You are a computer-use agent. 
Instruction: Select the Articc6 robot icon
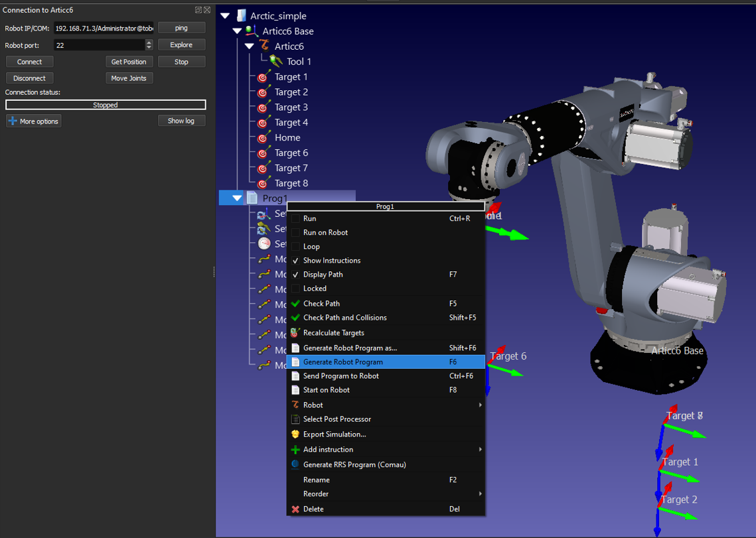pos(264,46)
